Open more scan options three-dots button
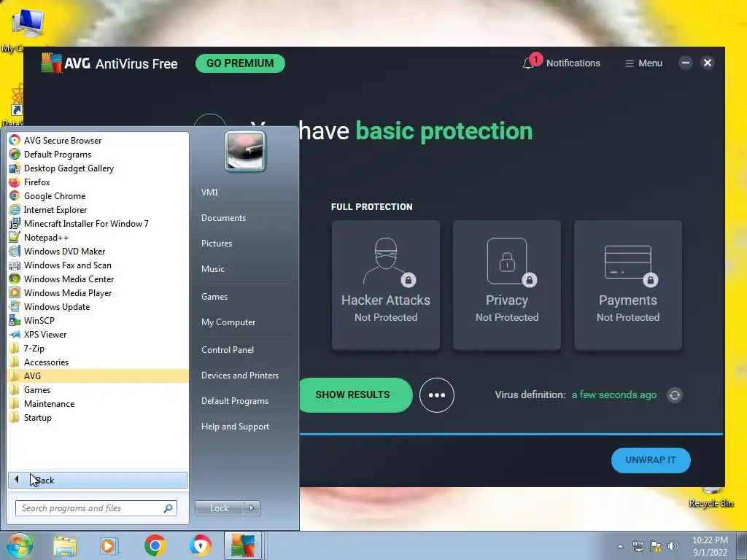The width and height of the screenshot is (747, 560). pyautogui.click(x=437, y=395)
